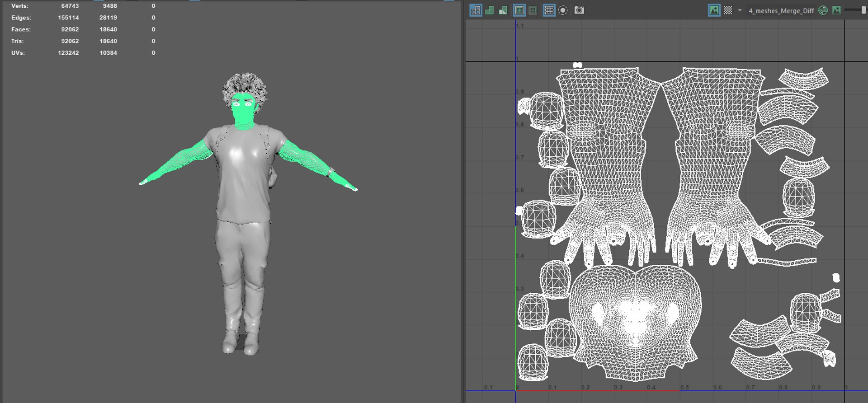Viewport: 868px width, 403px height.
Task: Select the character's green highlighted face
Action: (x=244, y=111)
